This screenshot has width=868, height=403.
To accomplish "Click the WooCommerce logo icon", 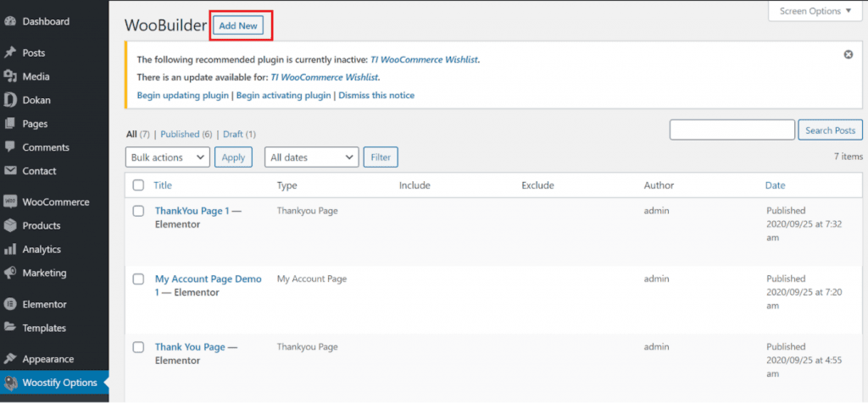I will (x=10, y=201).
